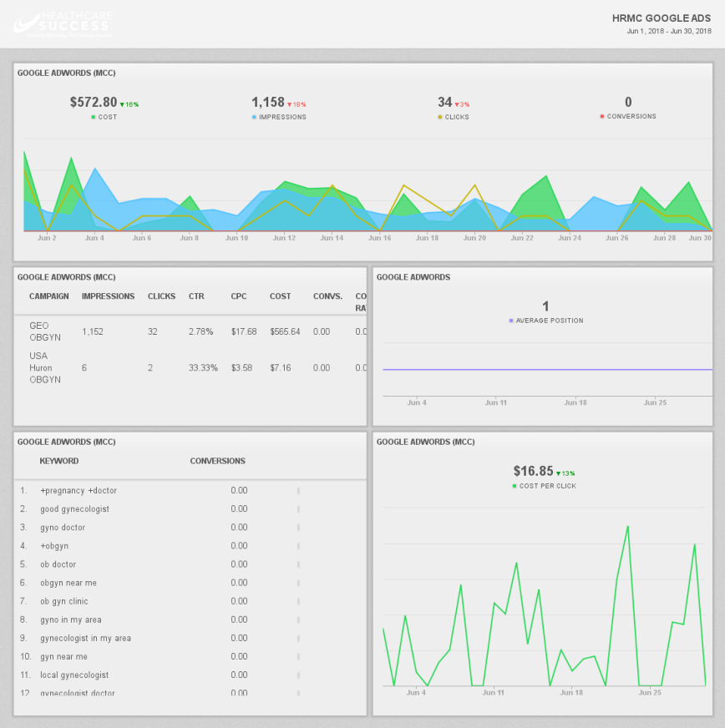The image size is (725, 728).
Task: Select the HRMC GOOGLE ADS report title
Action: click(x=662, y=18)
